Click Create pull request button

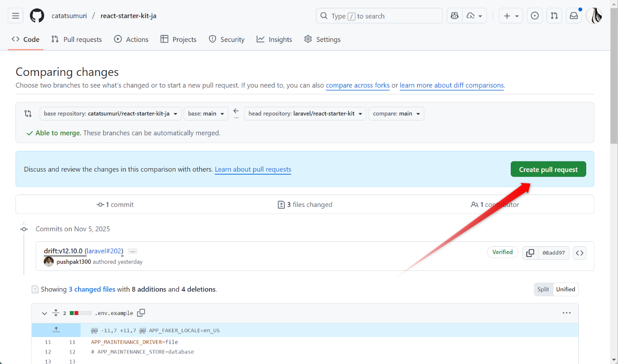[548, 169]
